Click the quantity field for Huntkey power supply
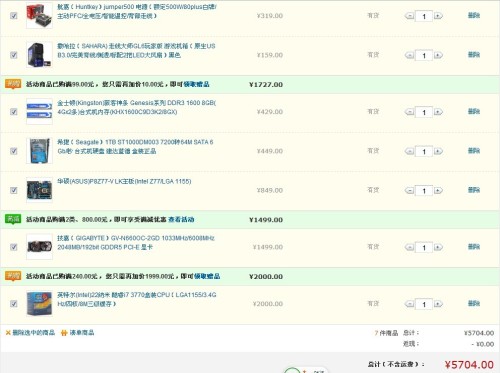This screenshot has height=373, width=500. (424, 16)
